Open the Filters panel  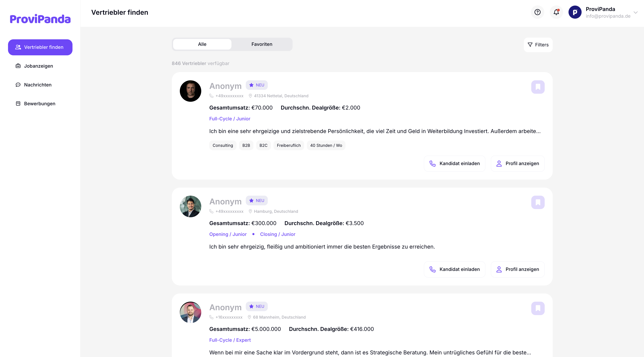tap(538, 45)
